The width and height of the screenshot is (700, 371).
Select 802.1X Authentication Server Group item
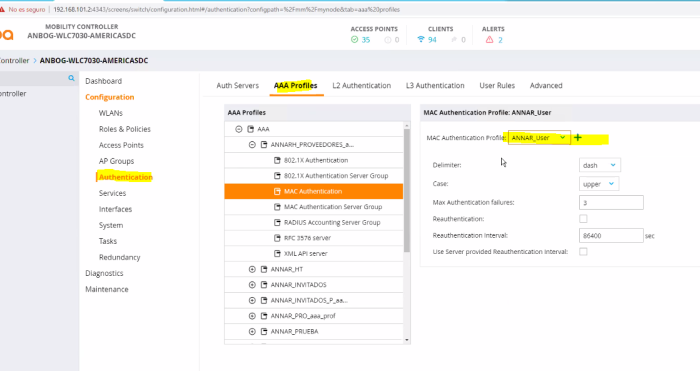tap(313, 176)
